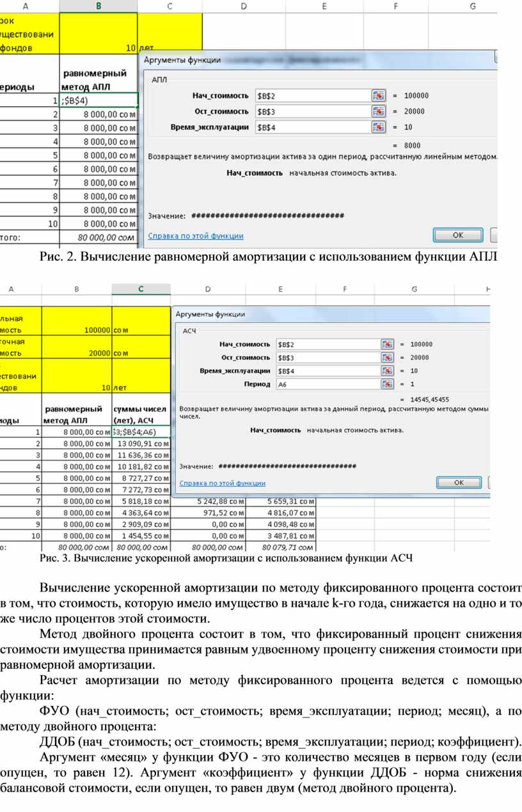Screen dimensions: 522x812
Task: Click range selector icon beside Время_эксплуатации in АПЛ dialog
Action: tap(379, 127)
